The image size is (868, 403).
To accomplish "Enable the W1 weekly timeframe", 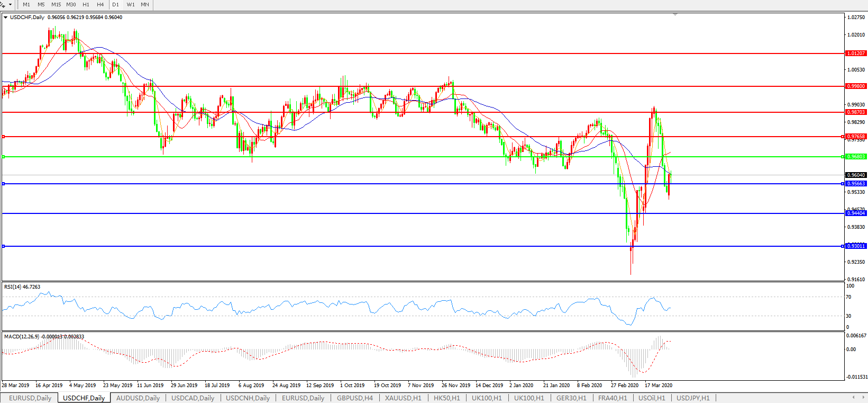I will pos(131,5).
